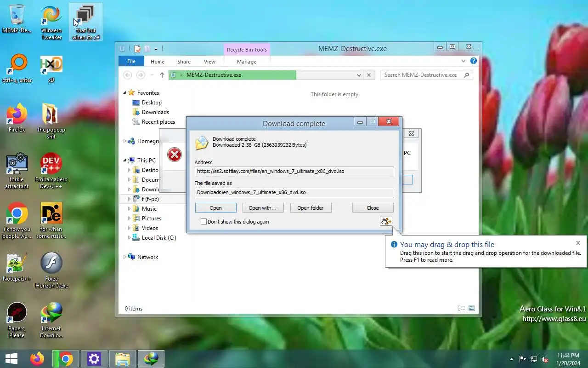Click Close button in Download complete dialog
Screen dimensions: 588x368
pyautogui.click(x=373, y=208)
